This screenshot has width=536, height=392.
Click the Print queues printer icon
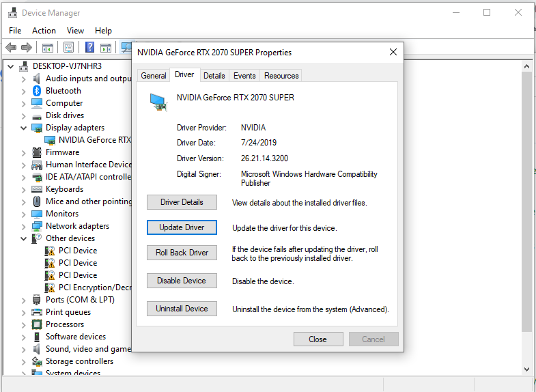pyautogui.click(x=37, y=312)
